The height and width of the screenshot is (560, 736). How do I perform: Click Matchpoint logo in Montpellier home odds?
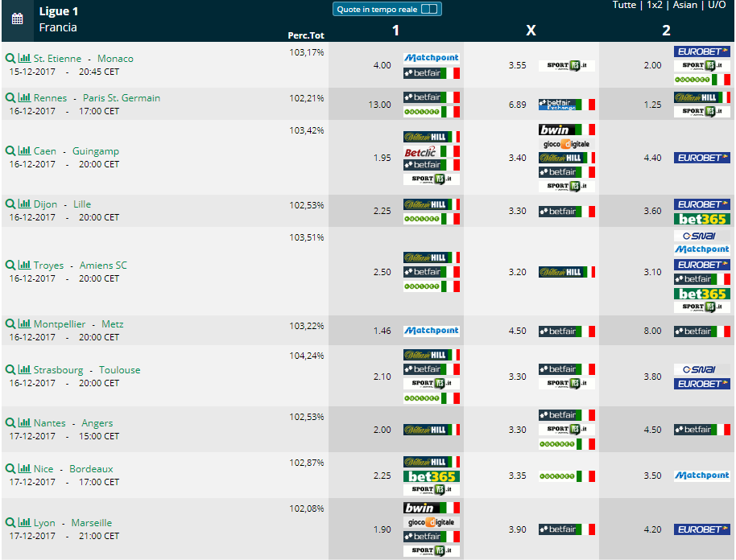432,331
